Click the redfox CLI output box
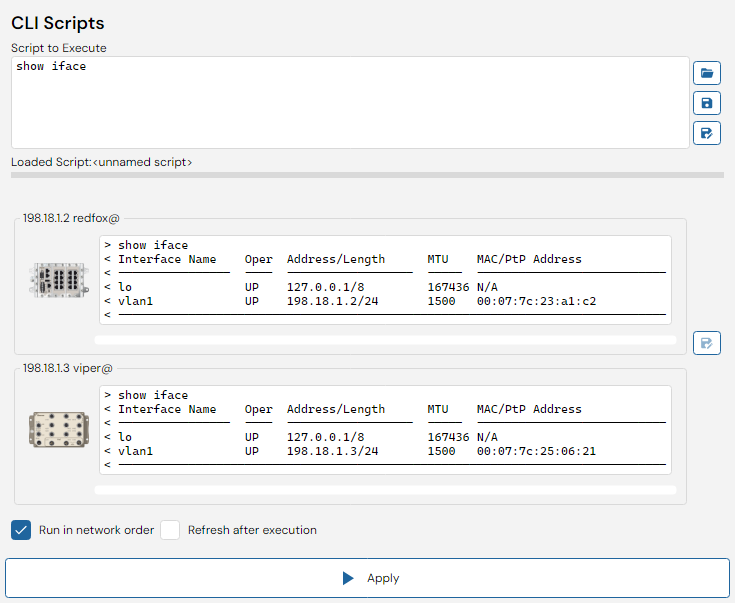The height and width of the screenshot is (603, 735). [385, 280]
